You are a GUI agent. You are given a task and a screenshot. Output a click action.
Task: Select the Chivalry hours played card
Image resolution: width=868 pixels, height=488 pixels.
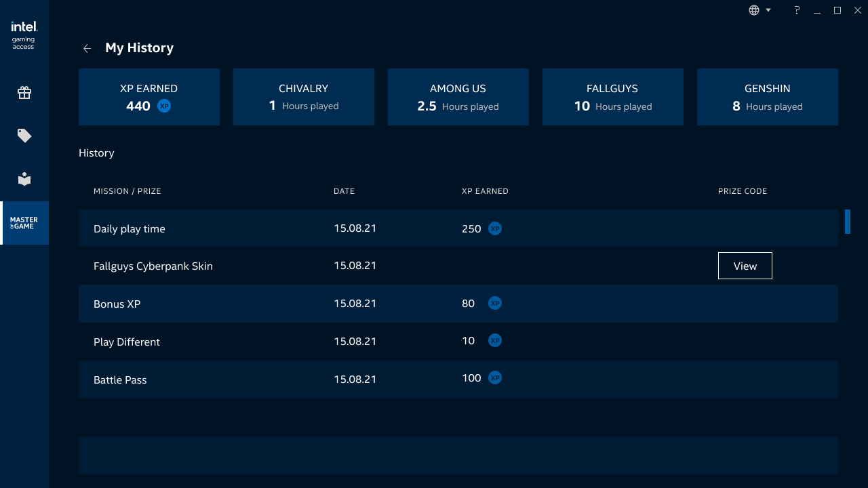point(304,97)
